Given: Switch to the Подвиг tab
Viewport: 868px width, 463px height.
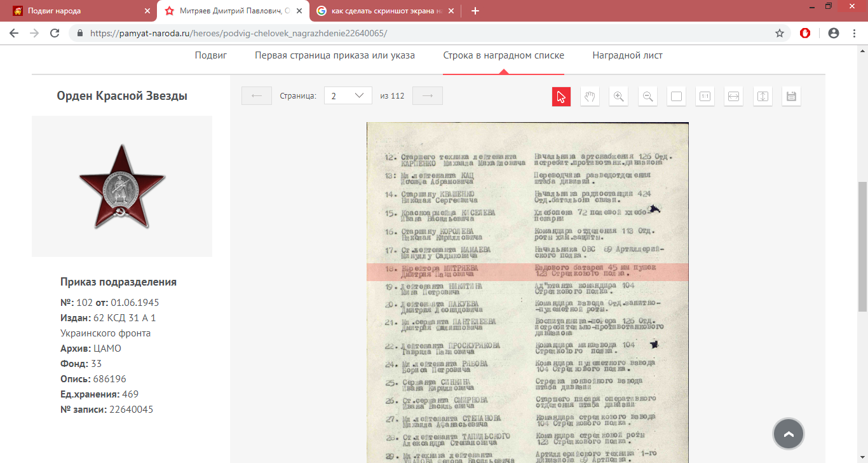Looking at the screenshot, I should [210, 55].
